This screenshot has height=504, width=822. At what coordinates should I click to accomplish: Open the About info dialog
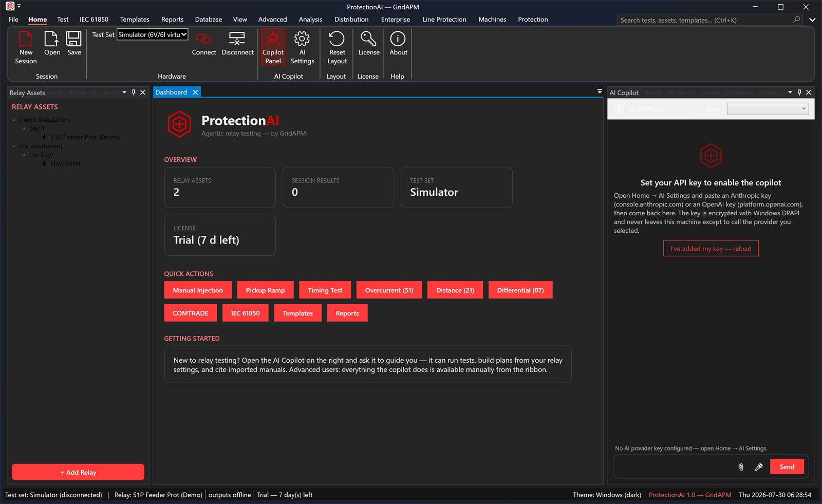coord(398,44)
